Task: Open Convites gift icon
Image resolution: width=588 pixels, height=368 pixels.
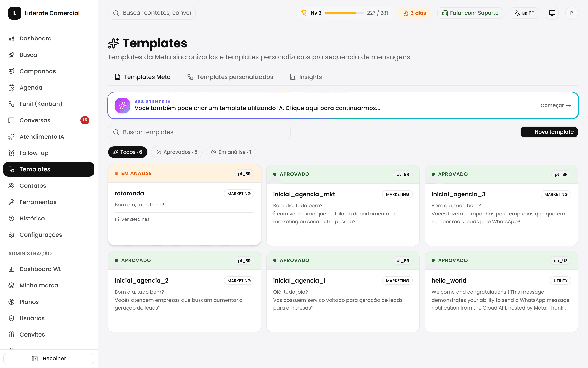Action: tap(11, 334)
